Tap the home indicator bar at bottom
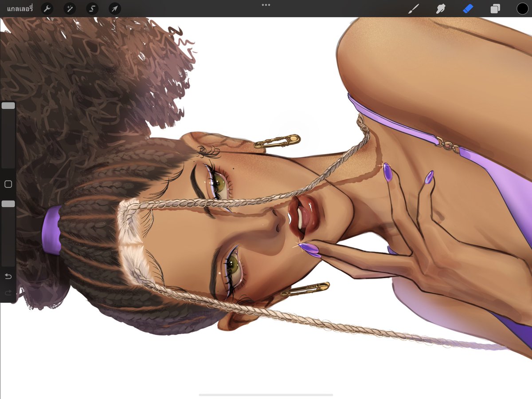The width and height of the screenshot is (532, 399). (266, 395)
